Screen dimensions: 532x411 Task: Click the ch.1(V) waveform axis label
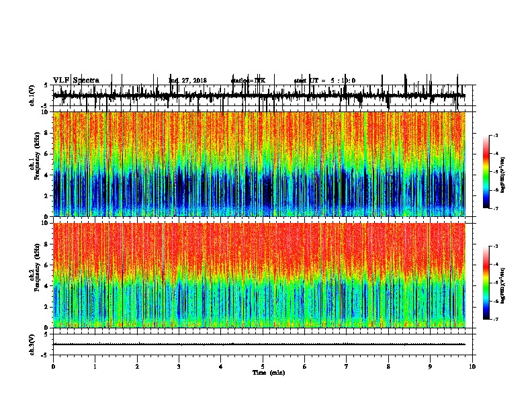coord(32,95)
